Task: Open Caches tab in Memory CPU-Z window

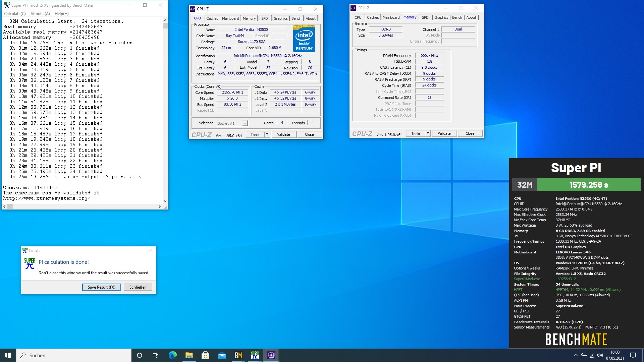Action: coord(373,17)
